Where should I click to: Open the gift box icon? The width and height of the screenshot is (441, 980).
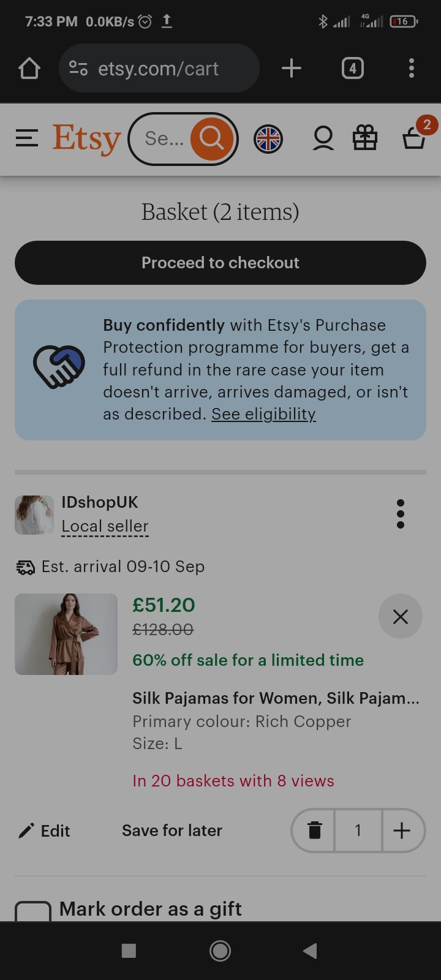[x=365, y=138]
